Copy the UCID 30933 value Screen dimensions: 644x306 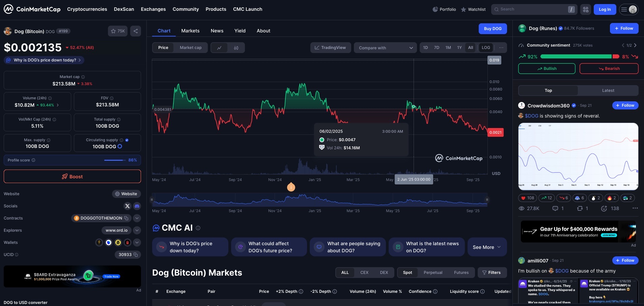[136, 255]
